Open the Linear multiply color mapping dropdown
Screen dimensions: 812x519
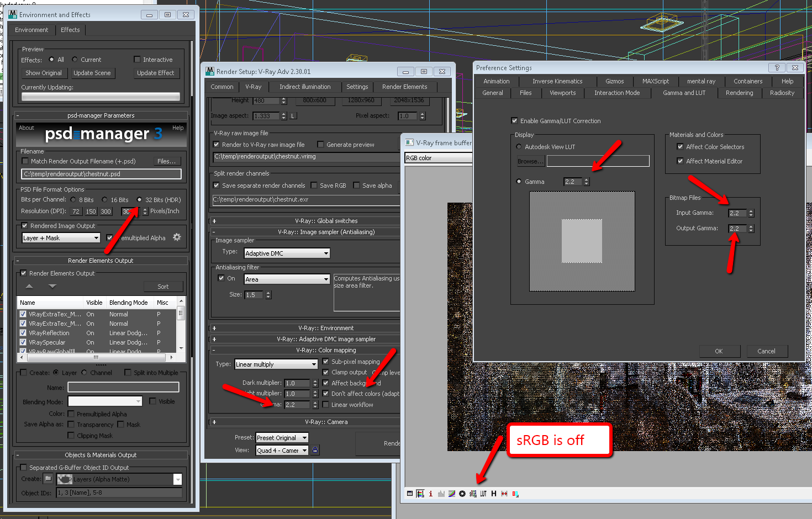(276, 364)
